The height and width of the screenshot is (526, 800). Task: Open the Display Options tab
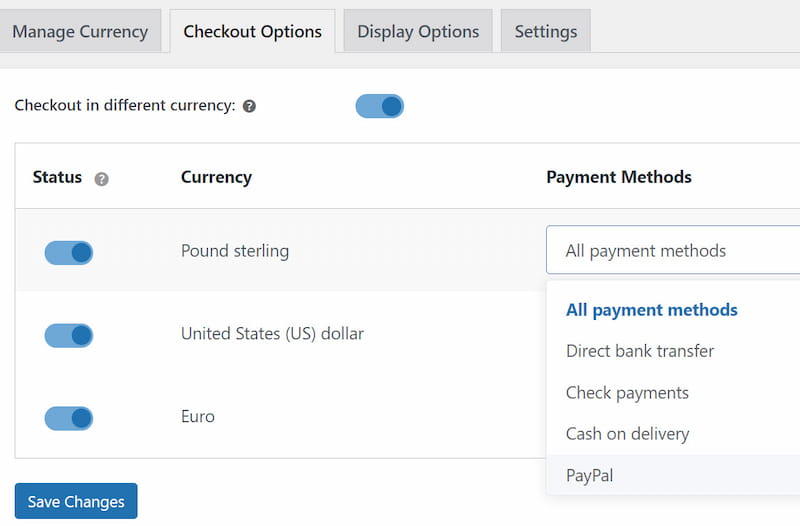pos(418,31)
